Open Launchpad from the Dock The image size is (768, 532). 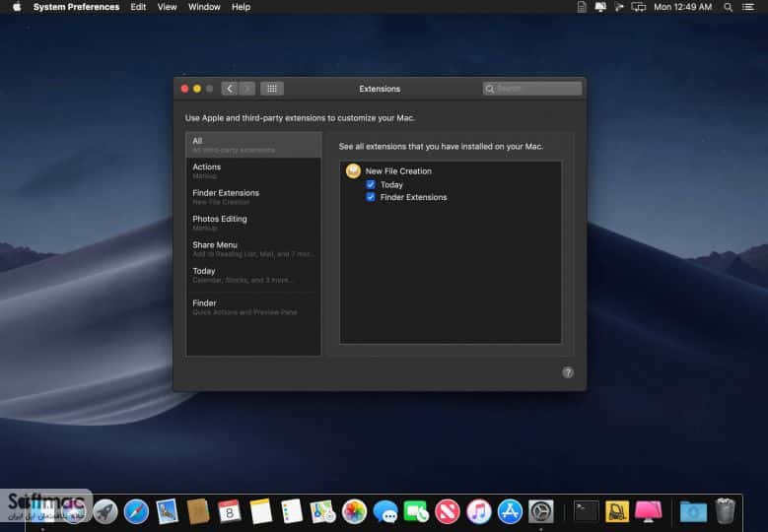105,511
